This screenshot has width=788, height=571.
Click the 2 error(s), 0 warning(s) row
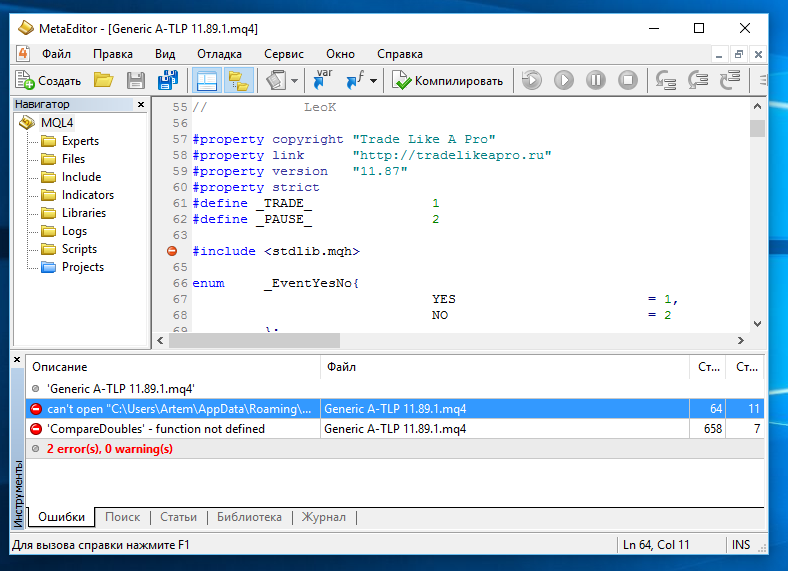click(x=395, y=449)
